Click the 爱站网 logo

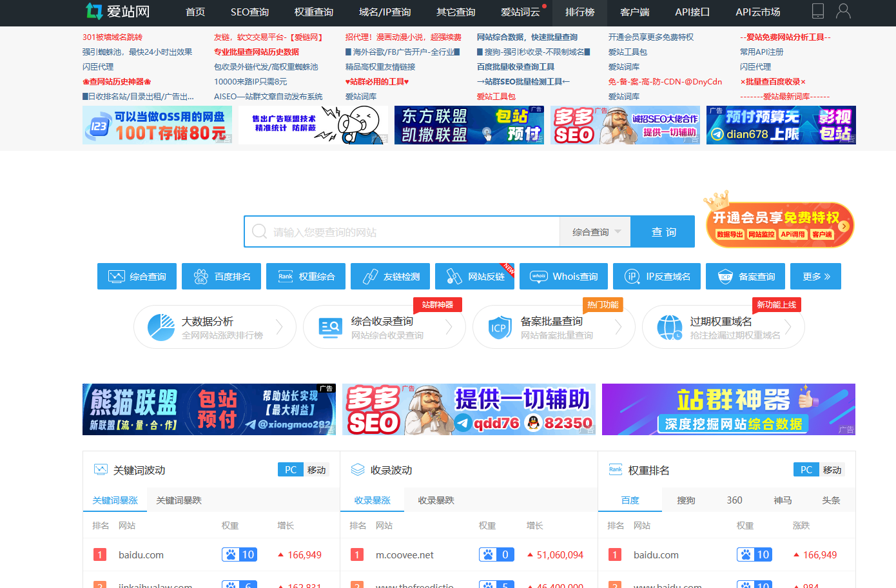click(117, 11)
